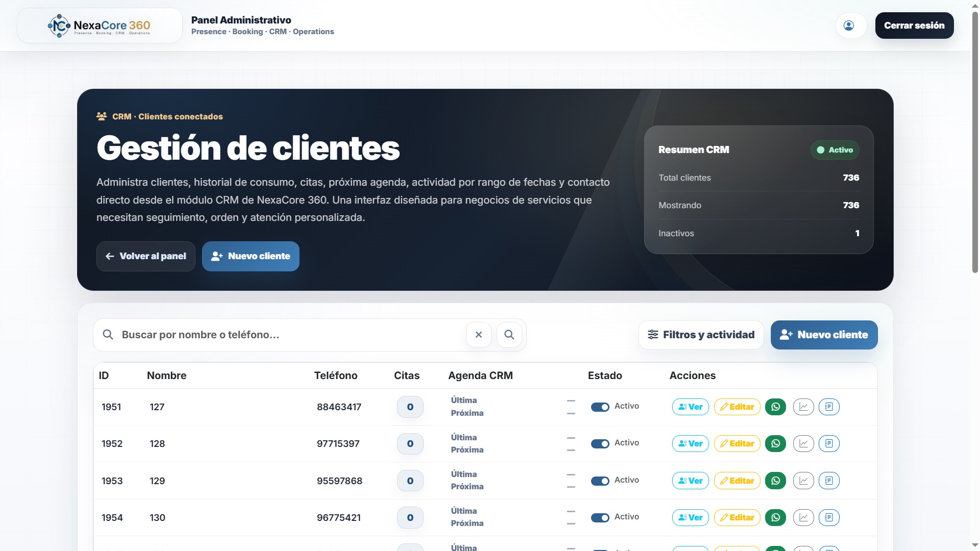
Task: Toggle Activo status for client 1953
Action: coord(600,481)
